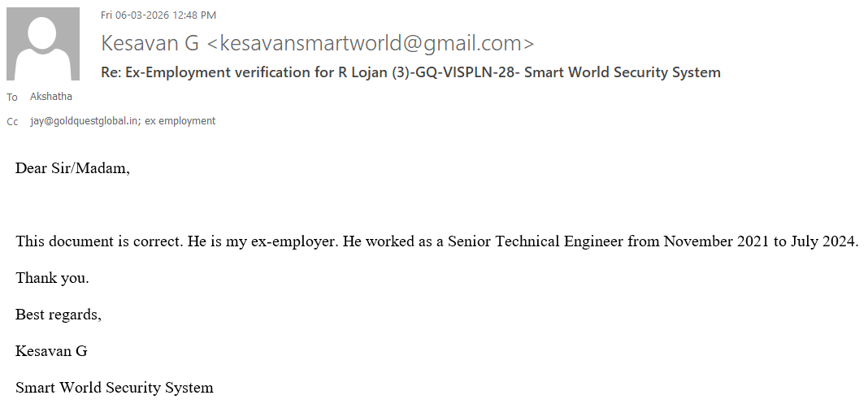
Task: Click "Smart World Security System" signature line
Action: point(115,388)
